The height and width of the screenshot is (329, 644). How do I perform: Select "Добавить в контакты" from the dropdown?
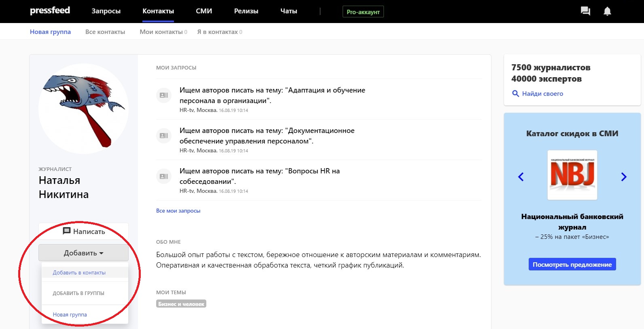click(79, 273)
